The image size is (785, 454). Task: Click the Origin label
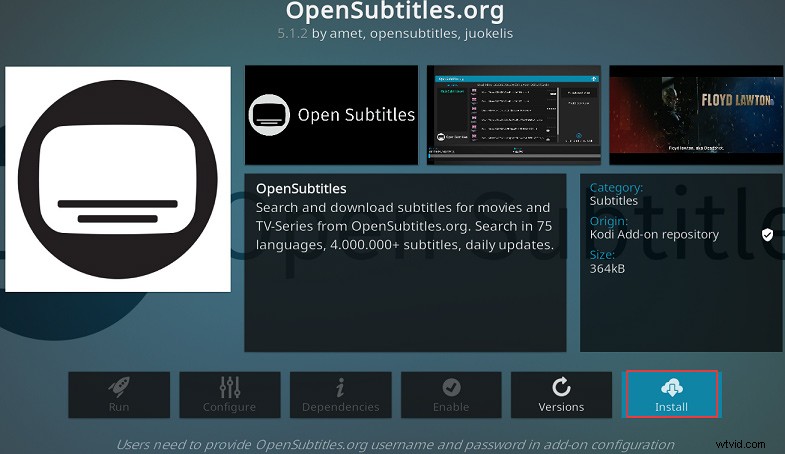609,221
